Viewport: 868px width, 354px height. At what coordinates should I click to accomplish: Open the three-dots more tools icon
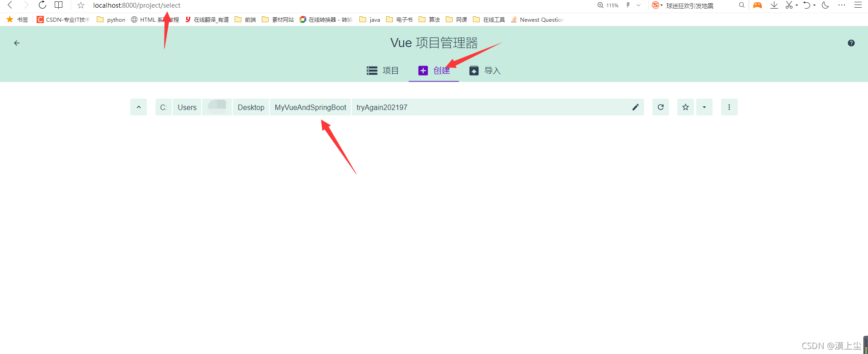tap(842, 5)
